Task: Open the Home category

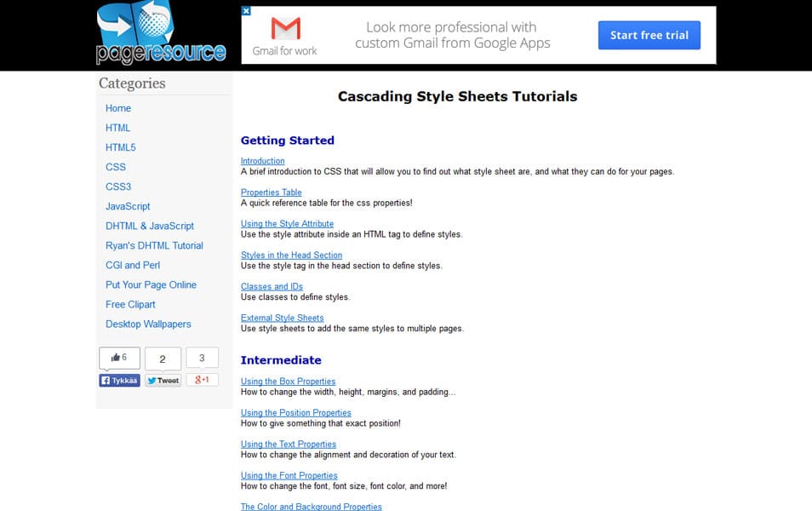Action: [118, 108]
